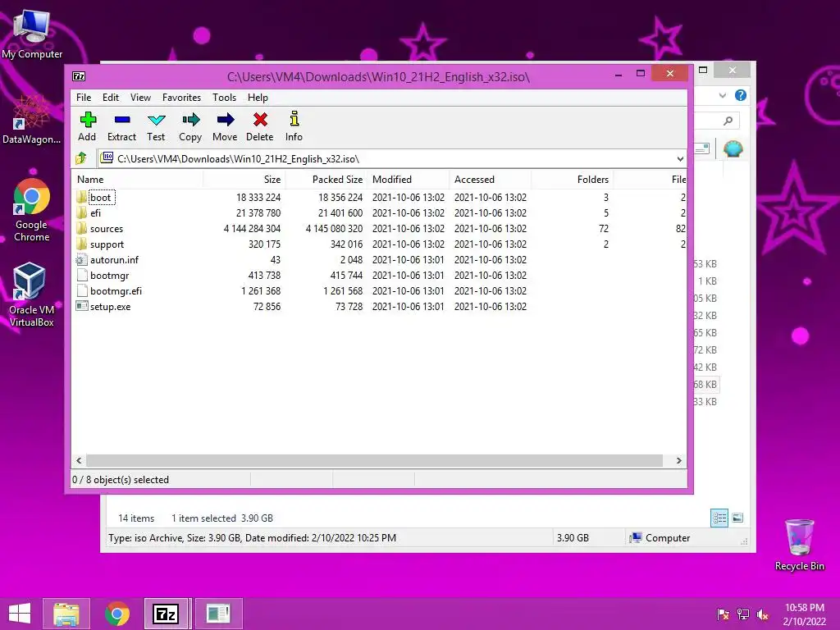Select the support folder icon

[81, 244]
